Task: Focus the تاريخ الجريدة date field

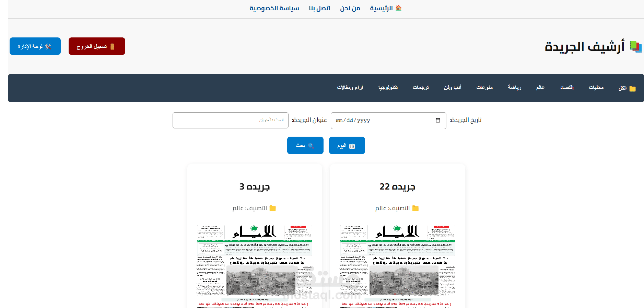Action: [388, 121]
